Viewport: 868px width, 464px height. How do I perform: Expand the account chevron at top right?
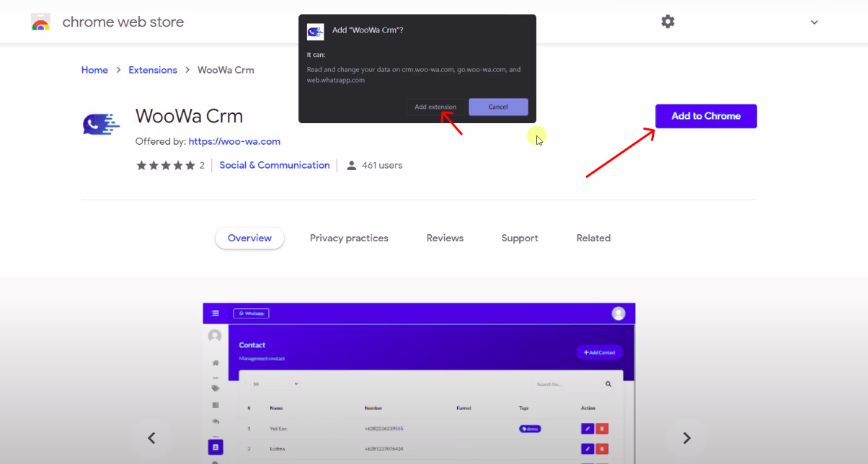(x=814, y=22)
